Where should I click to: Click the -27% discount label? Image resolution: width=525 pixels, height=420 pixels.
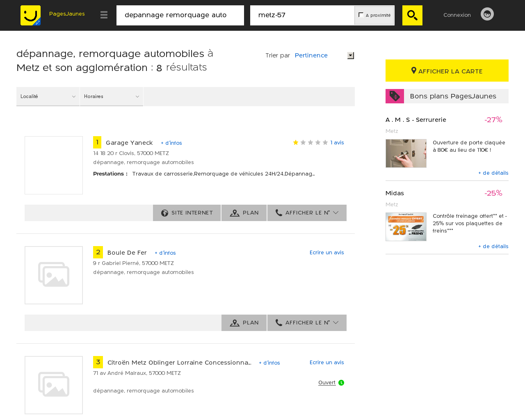click(x=493, y=120)
